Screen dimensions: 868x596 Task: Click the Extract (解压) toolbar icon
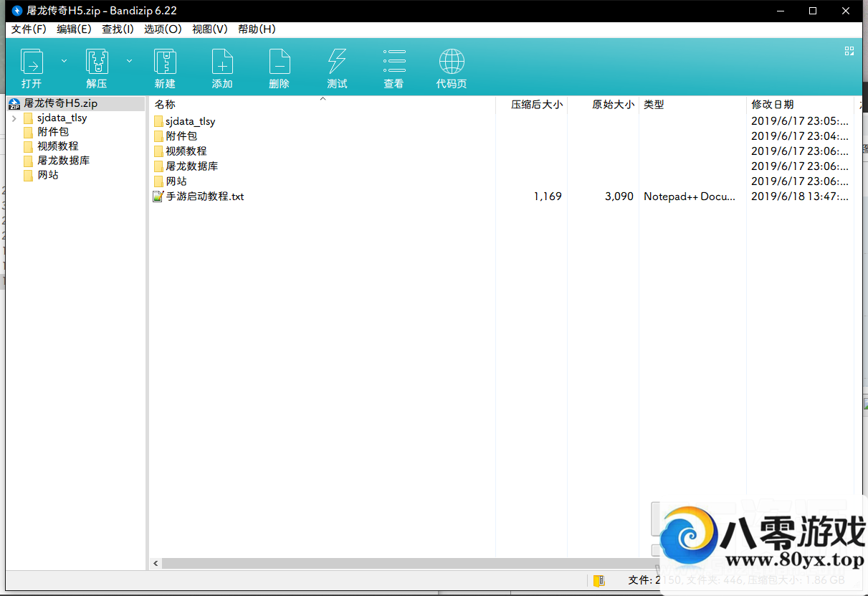pos(97,62)
